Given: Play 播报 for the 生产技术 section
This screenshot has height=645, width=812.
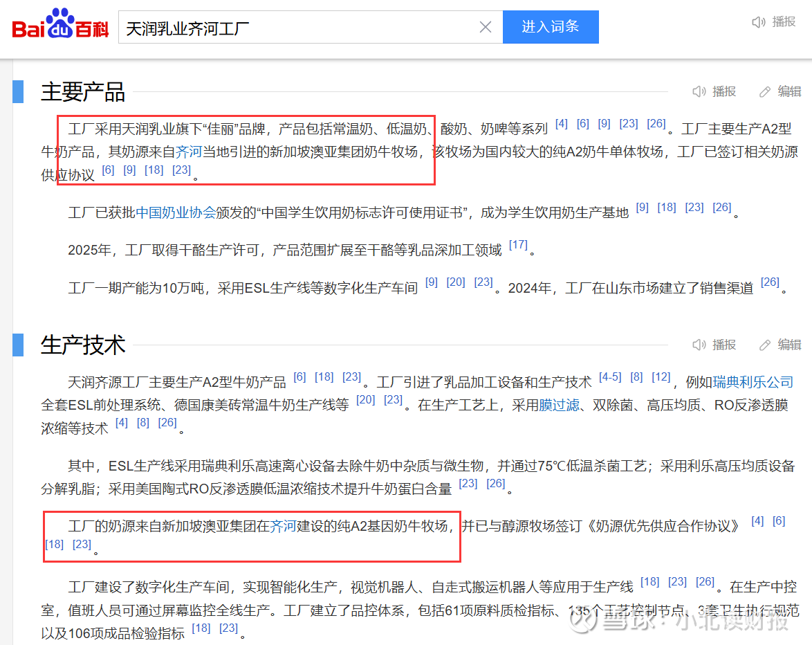Looking at the screenshot, I should [x=714, y=345].
